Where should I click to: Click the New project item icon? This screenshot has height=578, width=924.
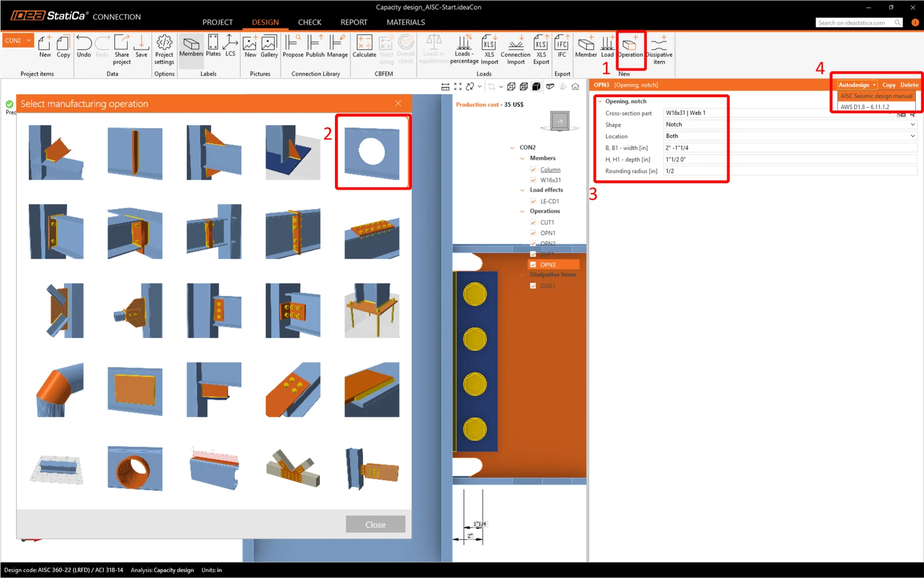45,46
